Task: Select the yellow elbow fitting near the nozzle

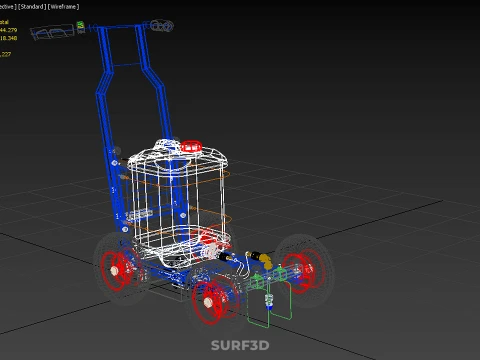Action: click(x=265, y=261)
